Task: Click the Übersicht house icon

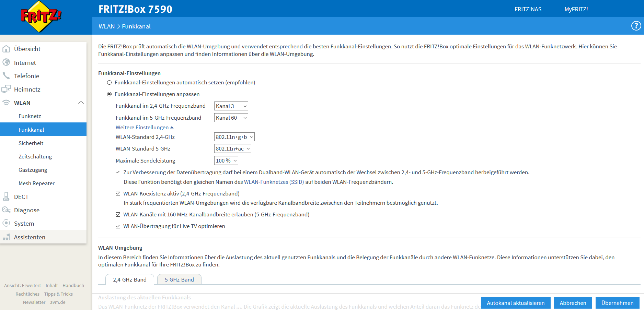Action: coord(6,49)
